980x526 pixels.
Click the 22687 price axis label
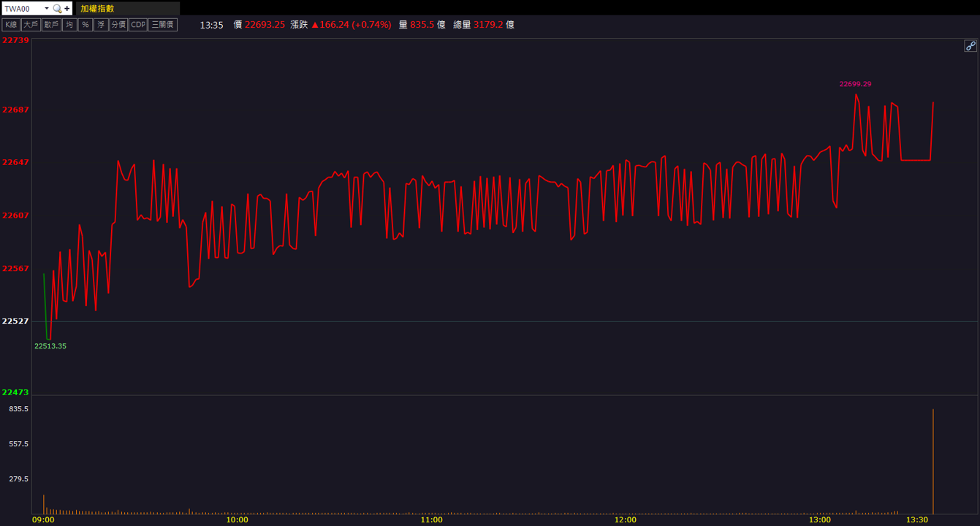(15, 110)
